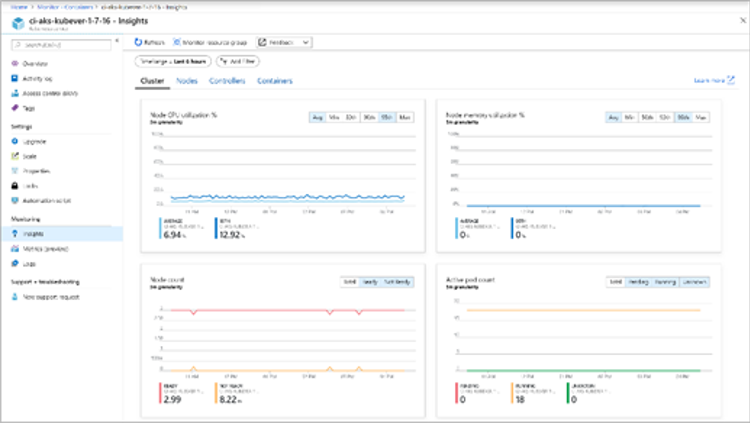This screenshot has width=750, height=423.
Task: Toggle Pending in Active pod count chart
Action: click(x=639, y=282)
